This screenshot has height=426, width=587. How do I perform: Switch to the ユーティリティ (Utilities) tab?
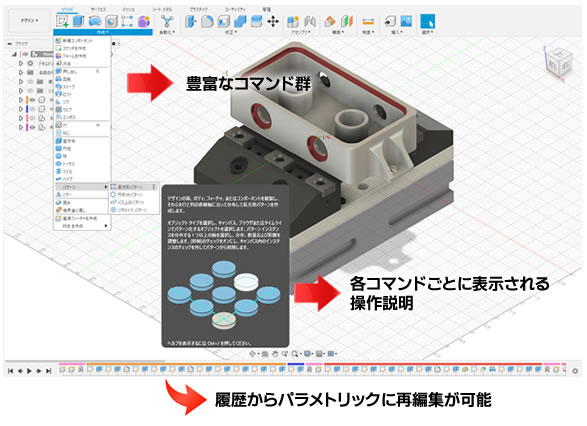click(235, 9)
